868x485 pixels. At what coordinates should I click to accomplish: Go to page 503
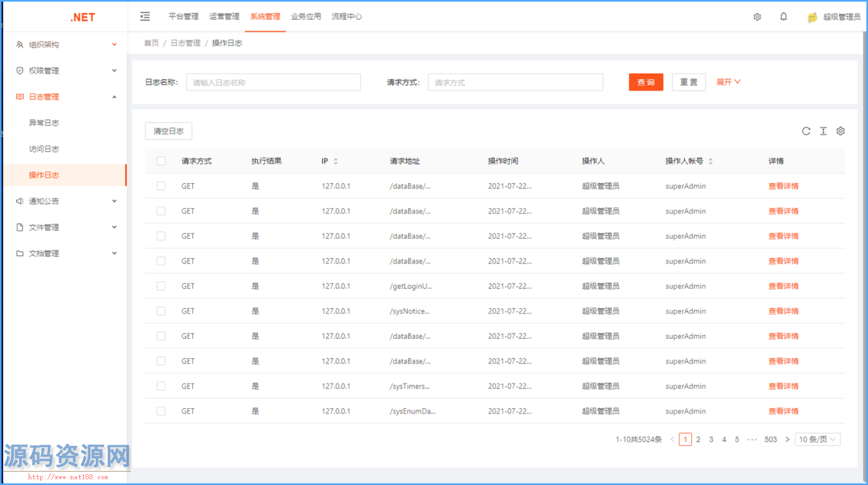[x=771, y=440]
